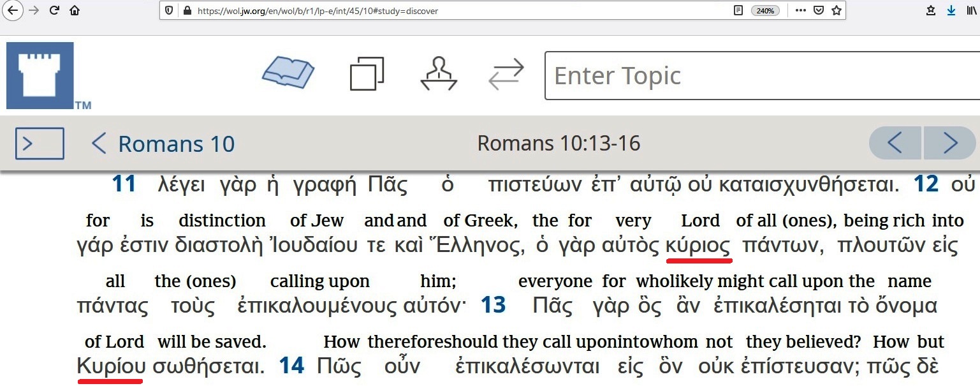This screenshot has height=386, width=980.
Task: Go to next study pane item
Action: coord(950,144)
